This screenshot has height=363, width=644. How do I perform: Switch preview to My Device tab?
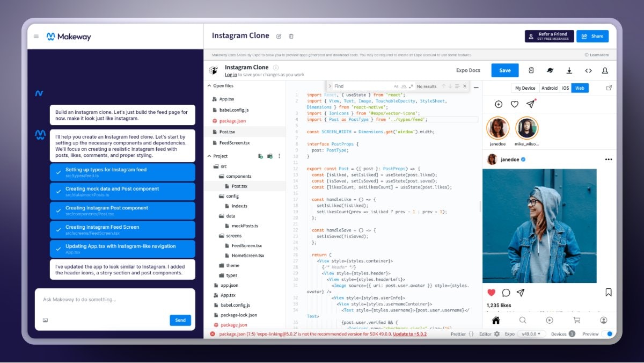525,88
